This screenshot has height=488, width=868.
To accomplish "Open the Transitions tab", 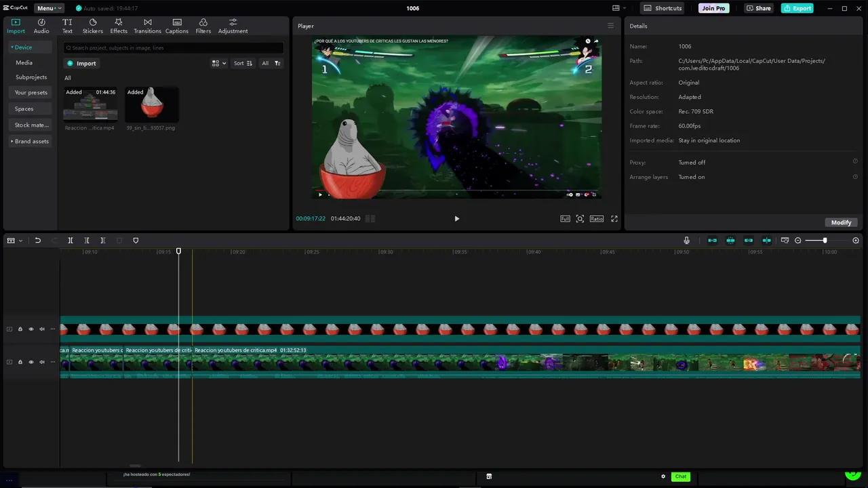I will (147, 26).
